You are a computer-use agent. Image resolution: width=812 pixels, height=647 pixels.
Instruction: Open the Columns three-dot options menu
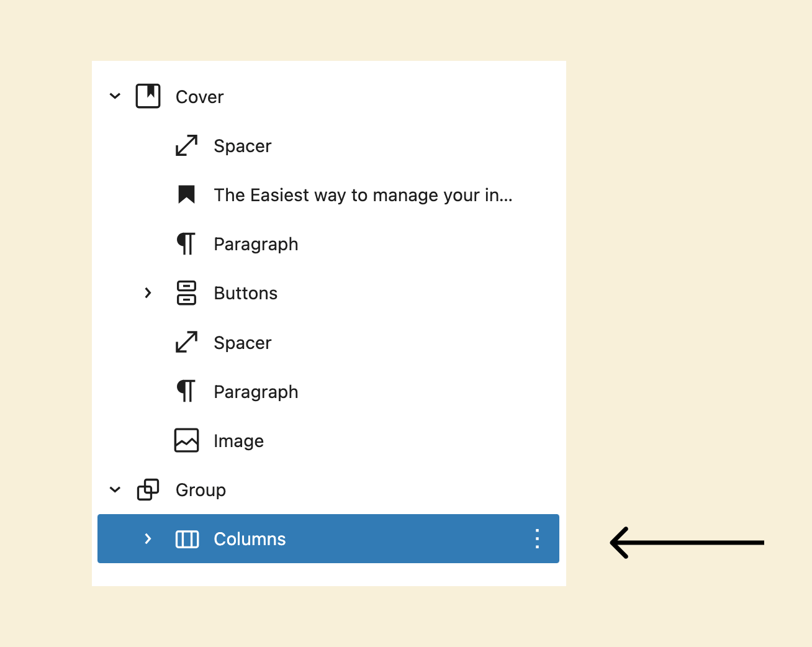(x=537, y=538)
